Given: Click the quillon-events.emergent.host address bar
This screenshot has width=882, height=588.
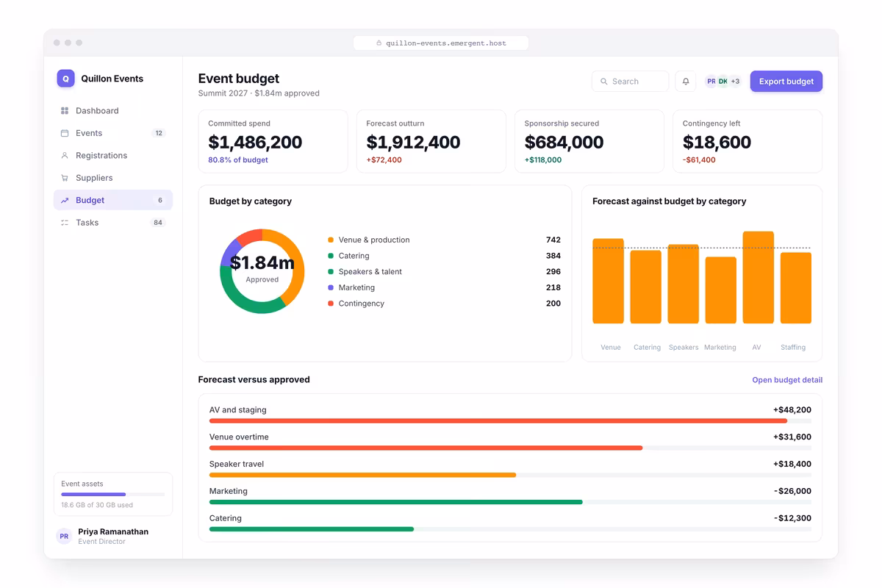Looking at the screenshot, I should pos(441,43).
